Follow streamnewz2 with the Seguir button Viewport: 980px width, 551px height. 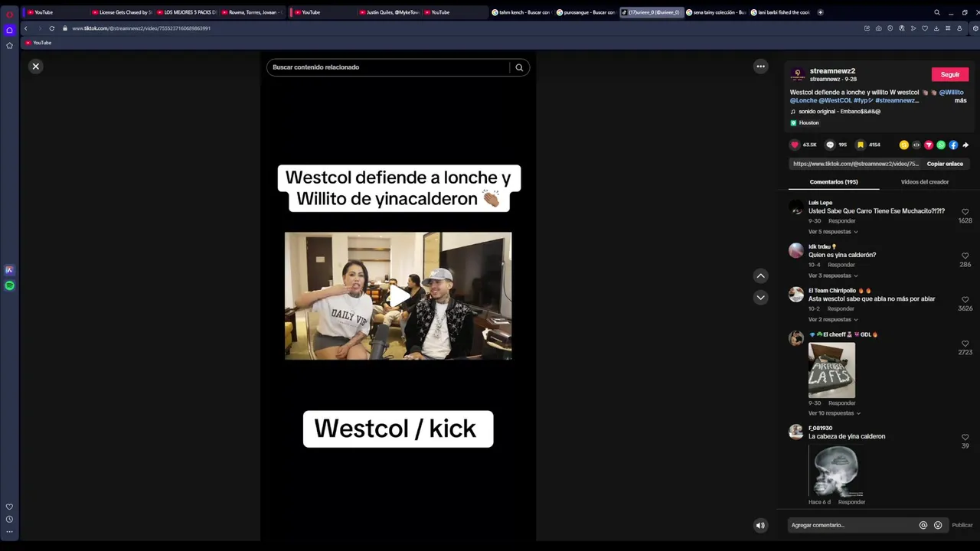[x=950, y=74]
